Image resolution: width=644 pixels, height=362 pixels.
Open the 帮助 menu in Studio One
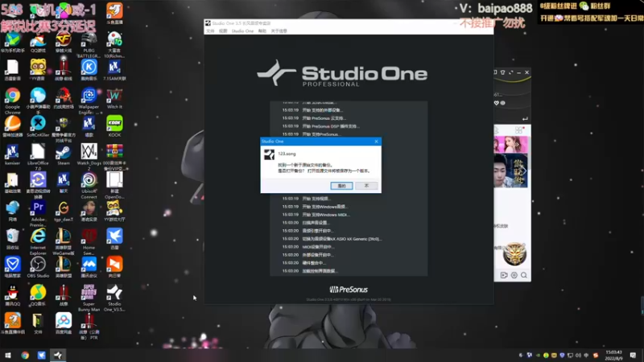[x=262, y=31]
